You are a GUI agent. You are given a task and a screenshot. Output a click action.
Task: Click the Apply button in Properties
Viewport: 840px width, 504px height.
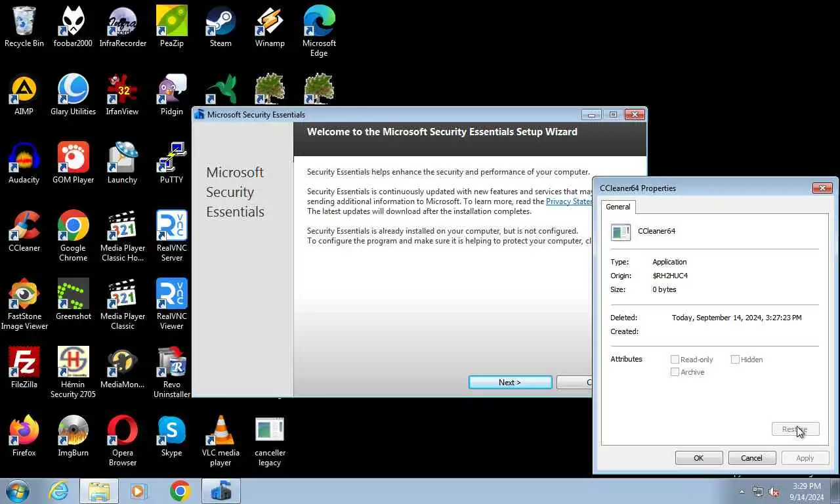pos(805,458)
